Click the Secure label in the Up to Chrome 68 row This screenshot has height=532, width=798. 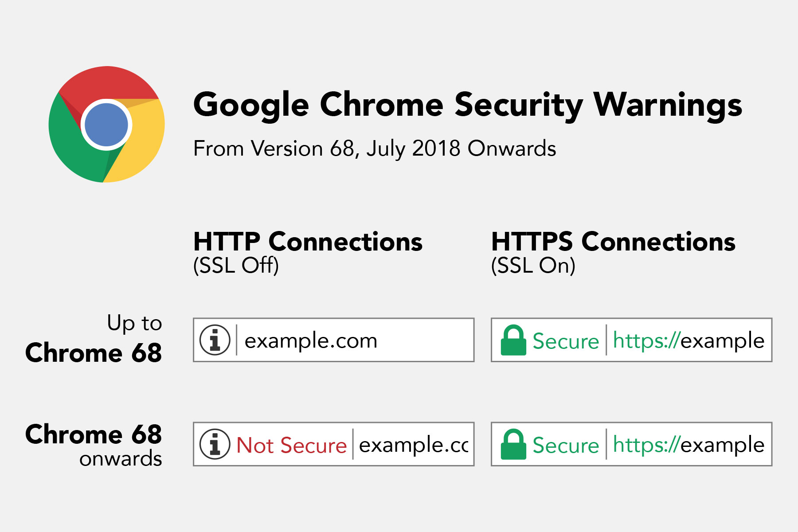coord(566,341)
